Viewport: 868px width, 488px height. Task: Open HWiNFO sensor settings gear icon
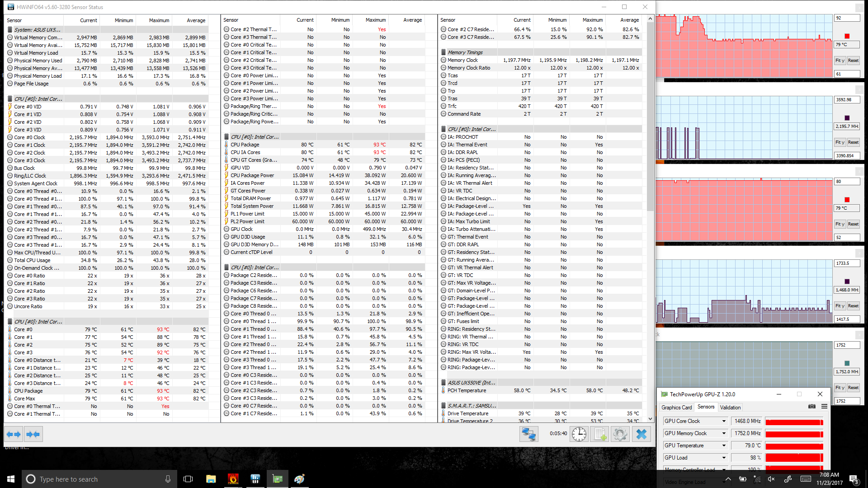tap(620, 434)
